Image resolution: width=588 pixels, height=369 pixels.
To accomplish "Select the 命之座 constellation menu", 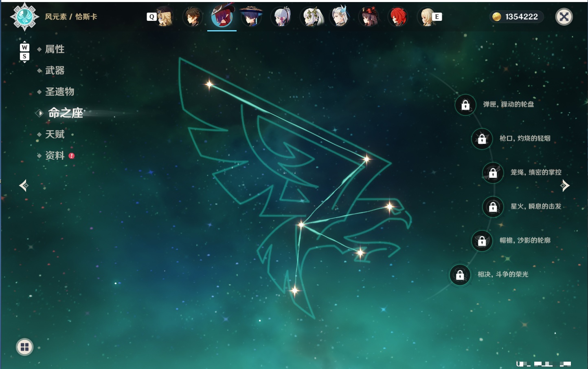I will (66, 113).
